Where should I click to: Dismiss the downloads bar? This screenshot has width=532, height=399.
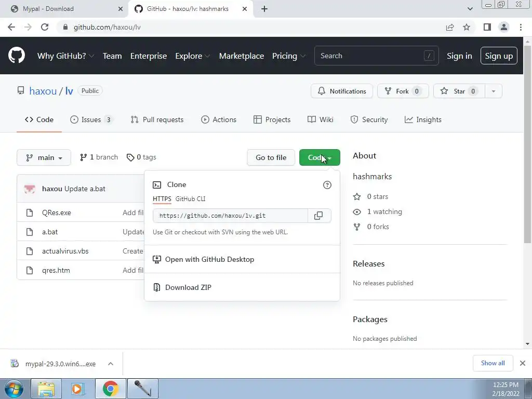[x=523, y=363]
